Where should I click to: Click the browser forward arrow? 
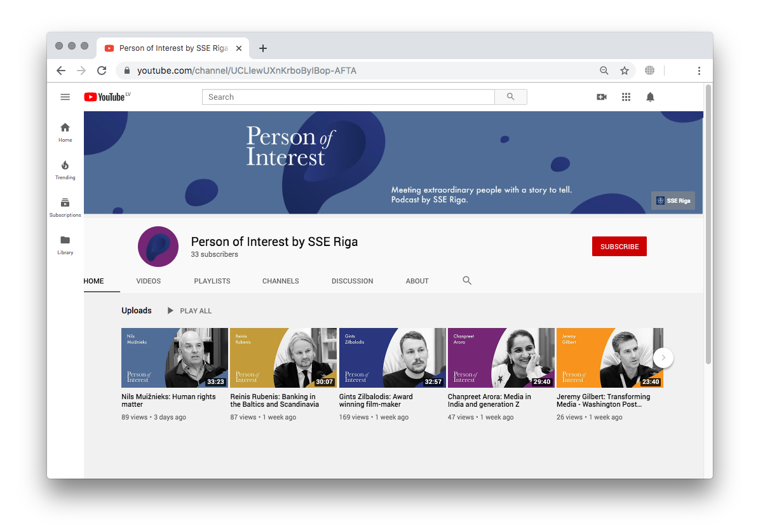pos(81,71)
